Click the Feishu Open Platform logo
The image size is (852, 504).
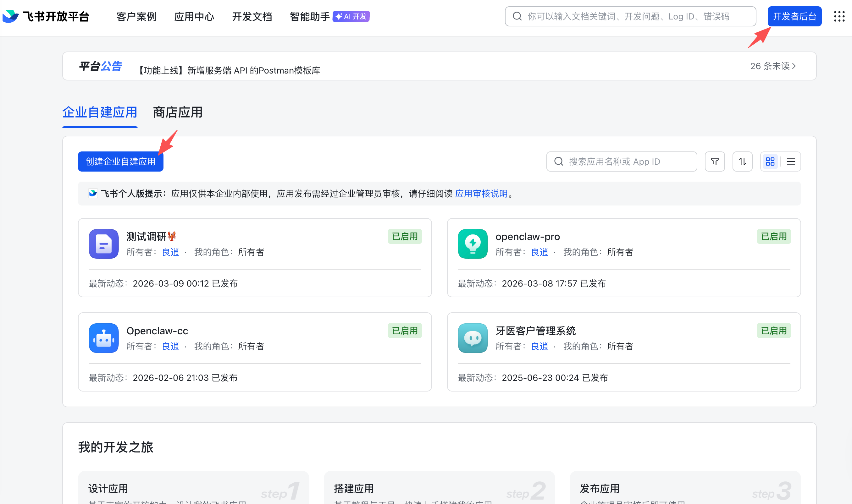coord(46,16)
